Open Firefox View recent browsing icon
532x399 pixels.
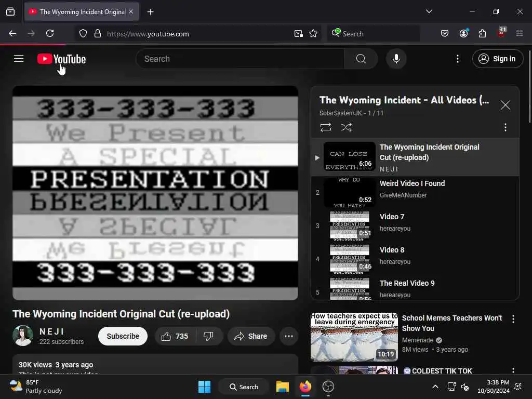(10, 11)
